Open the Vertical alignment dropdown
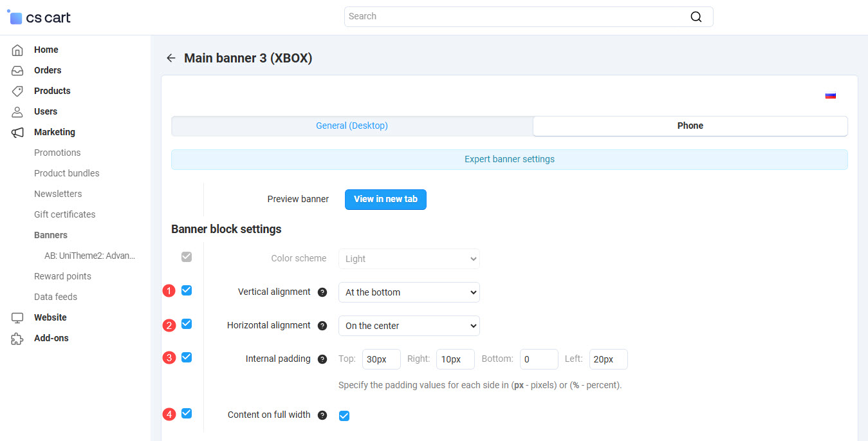The height and width of the screenshot is (441, 868). point(409,292)
